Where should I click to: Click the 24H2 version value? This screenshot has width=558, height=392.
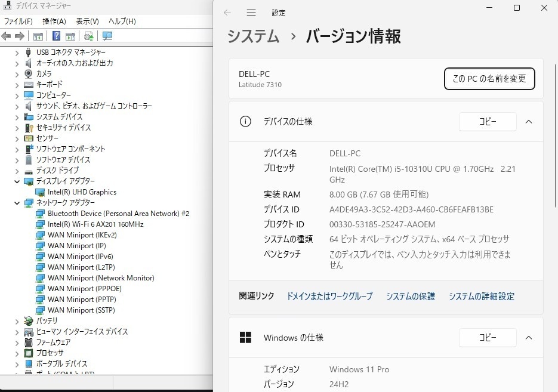(339, 384)
